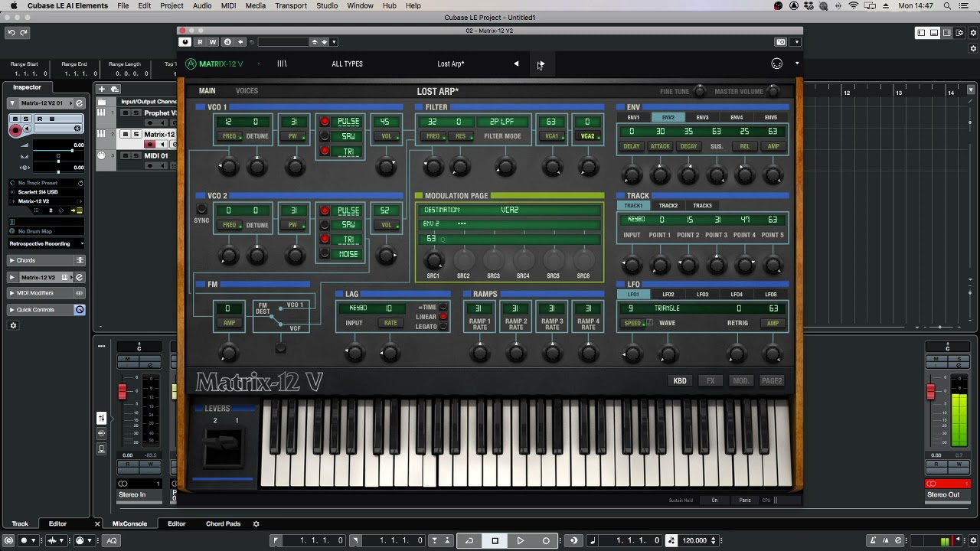The width and height of the screenshot is (980, 551).
Task: Expand Matrix-12 V2 inspector section
Action: (11, 277)
